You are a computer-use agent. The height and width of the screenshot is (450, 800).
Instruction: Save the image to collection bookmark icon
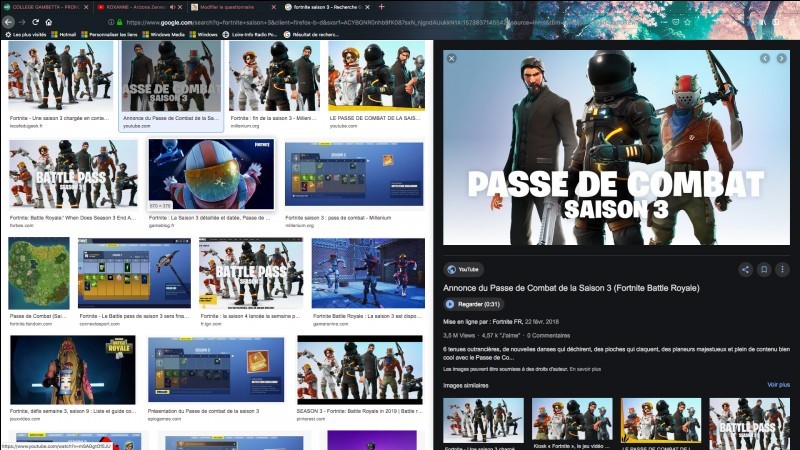(x=764, y=269)
